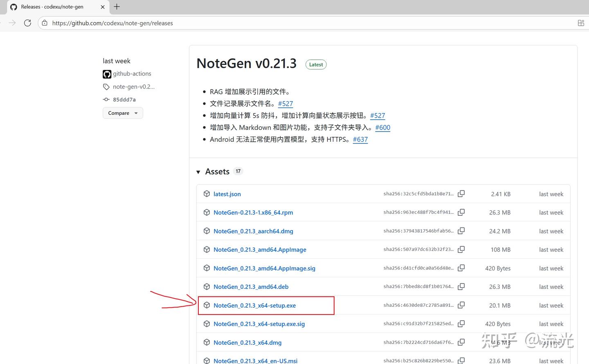Collapse the Assets section
The height and width of the screenshot is (364, 589).
coord(198,172)
